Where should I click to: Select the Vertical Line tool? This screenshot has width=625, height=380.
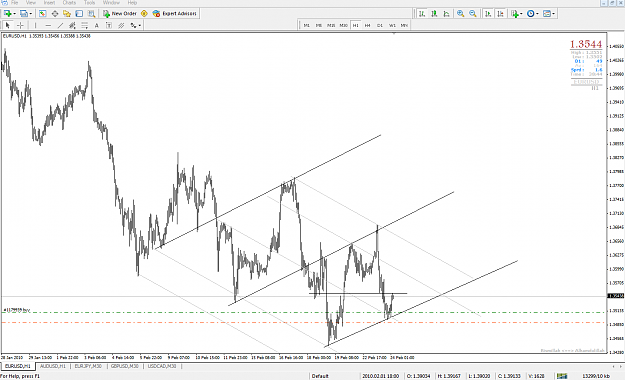pos(35,25)
